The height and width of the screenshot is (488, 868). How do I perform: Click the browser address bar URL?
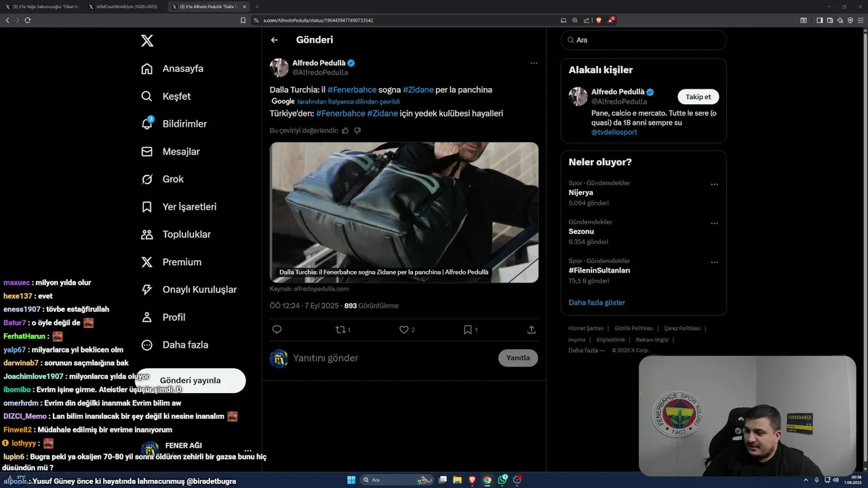pos(318,20)
